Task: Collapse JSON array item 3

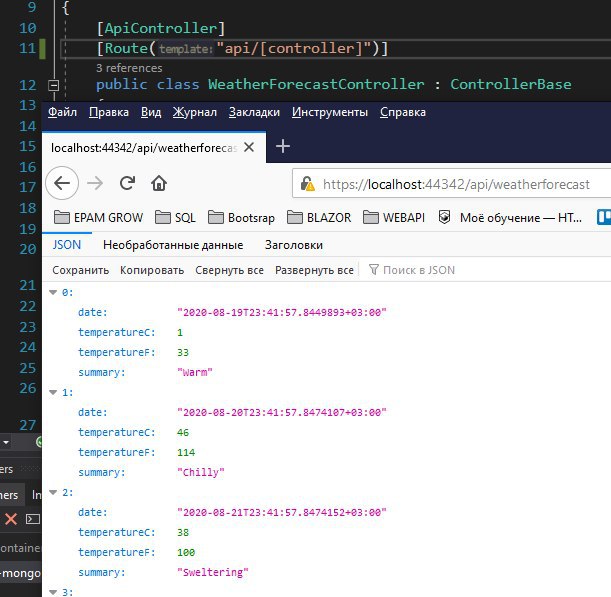Action: (53, 592)
